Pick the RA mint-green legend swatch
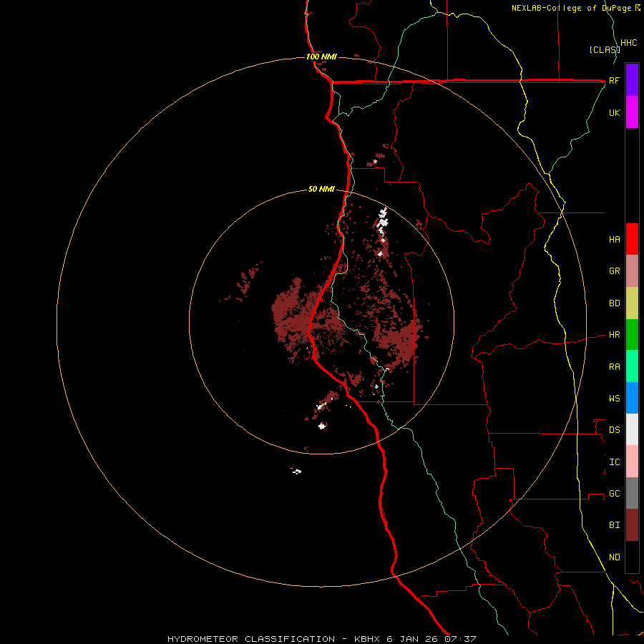 [x=632, y=366]
